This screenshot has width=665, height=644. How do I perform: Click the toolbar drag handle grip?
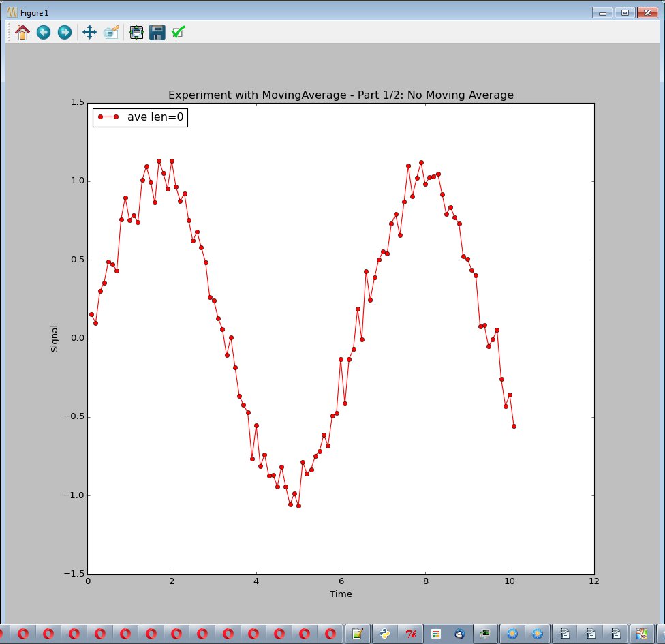(9, 32)
